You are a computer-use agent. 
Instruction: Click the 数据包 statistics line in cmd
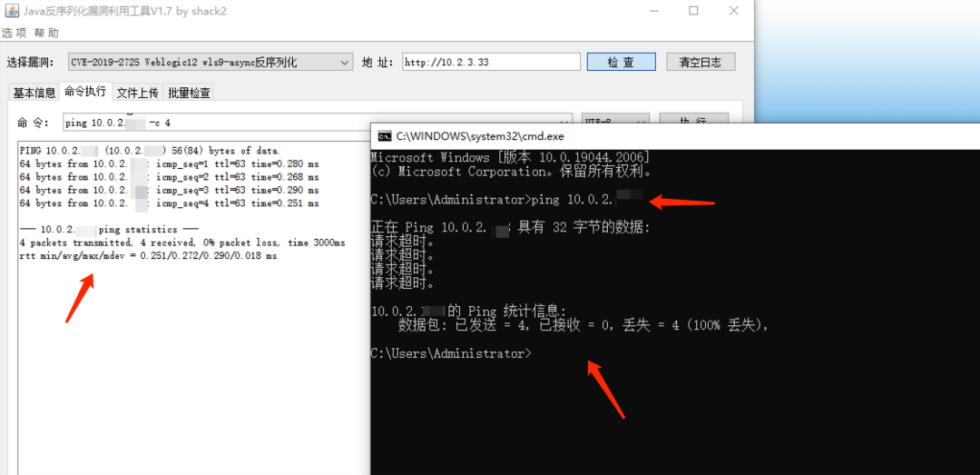583,325
